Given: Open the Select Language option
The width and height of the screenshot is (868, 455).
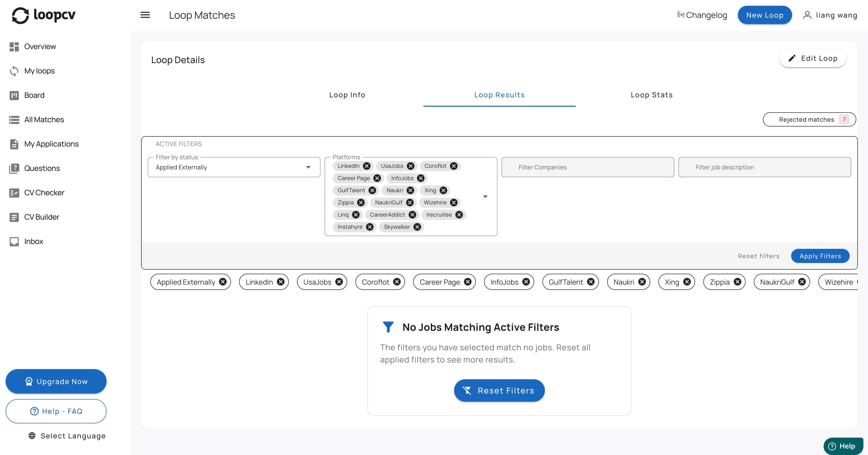Looking at the screenshot, I should (x=67, y=436).
